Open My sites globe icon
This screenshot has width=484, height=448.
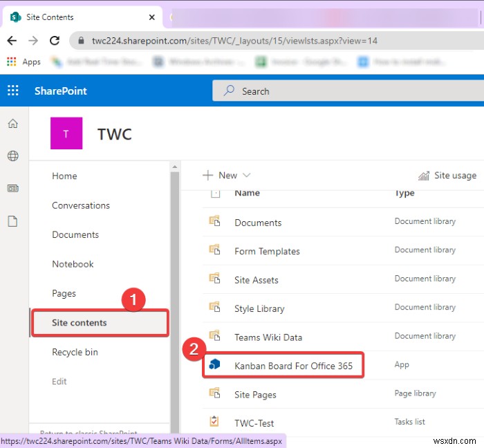click(12, 156)
